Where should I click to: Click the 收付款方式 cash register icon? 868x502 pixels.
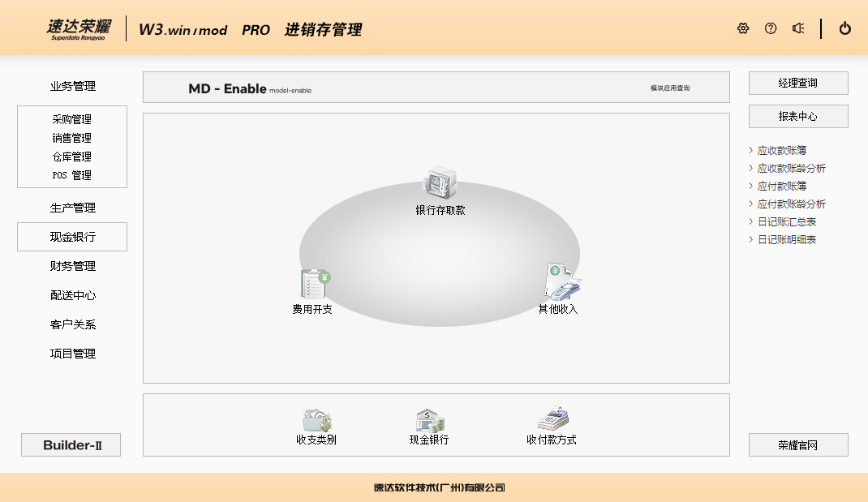552,419
